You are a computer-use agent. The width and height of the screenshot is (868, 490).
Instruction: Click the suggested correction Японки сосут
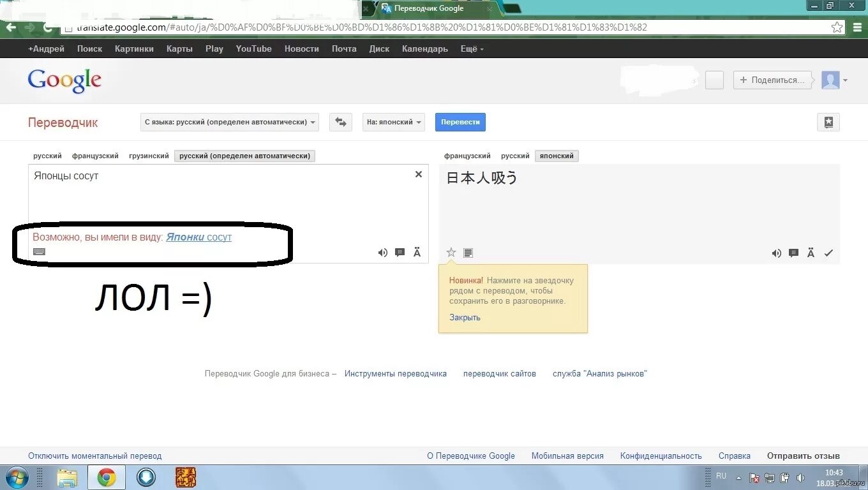click(198, 237)
